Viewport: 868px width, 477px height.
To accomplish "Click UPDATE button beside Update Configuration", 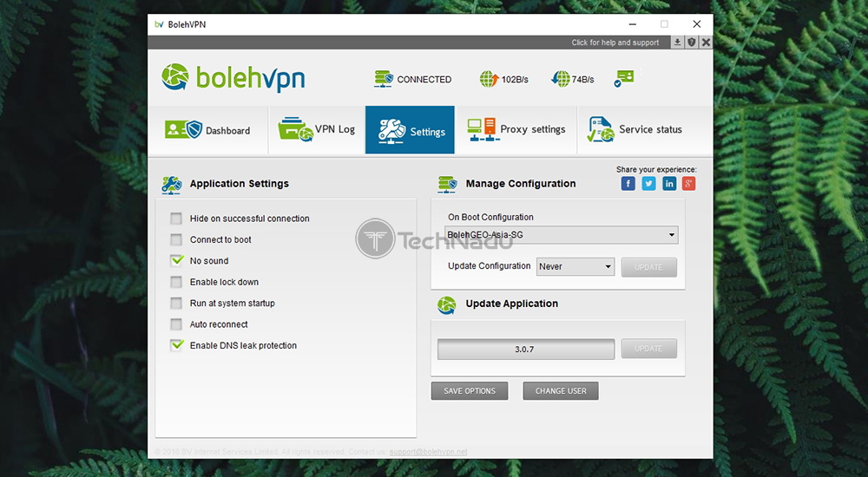I will pos(648,267).
